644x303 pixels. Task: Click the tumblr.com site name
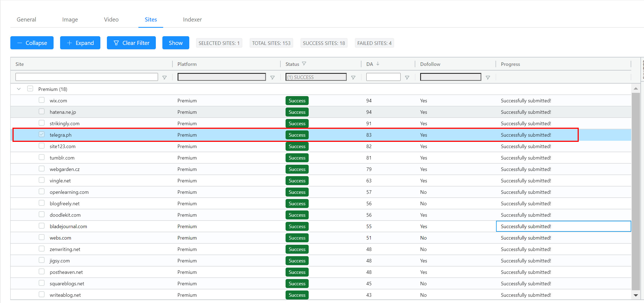pyautogui.click(x=62, y=158)
